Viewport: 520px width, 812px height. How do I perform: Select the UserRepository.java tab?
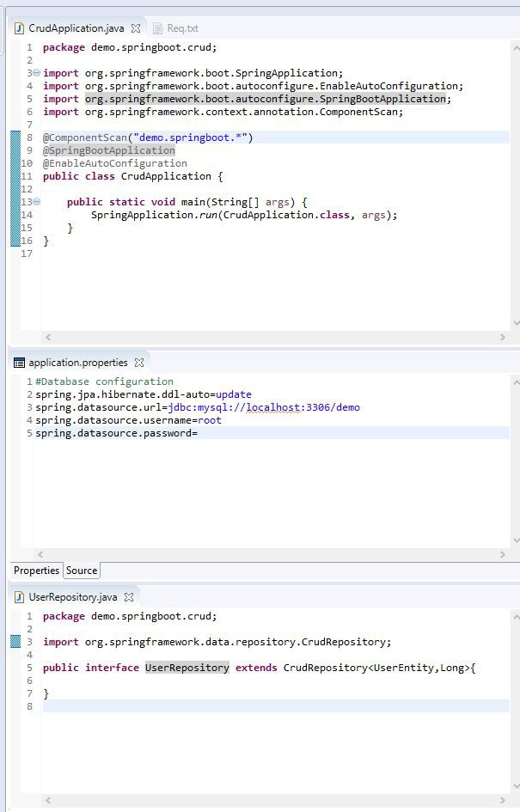[x=72, y=597]
